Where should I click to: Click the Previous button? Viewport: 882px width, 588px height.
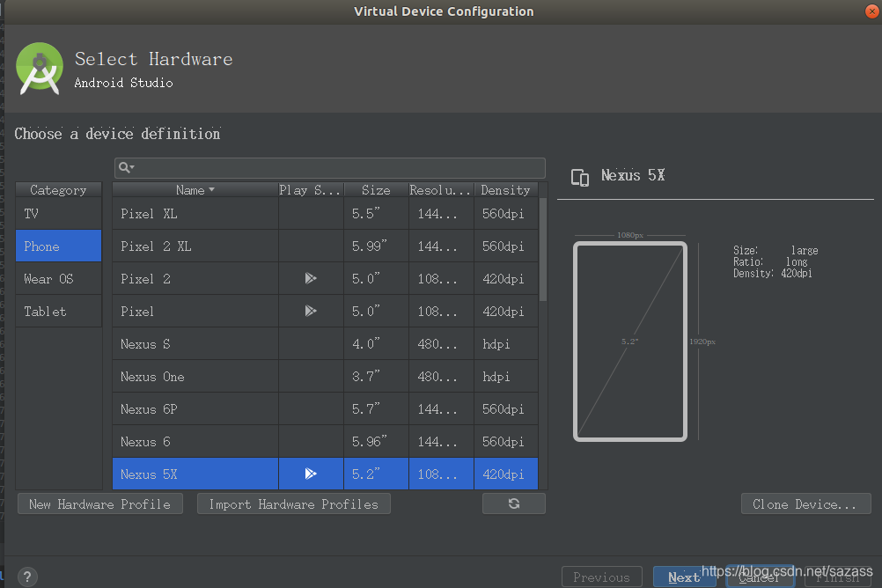click(602, 577)
